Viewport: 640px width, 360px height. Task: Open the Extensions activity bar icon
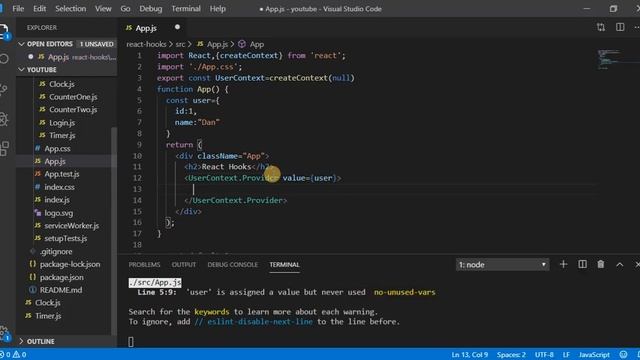3,149
